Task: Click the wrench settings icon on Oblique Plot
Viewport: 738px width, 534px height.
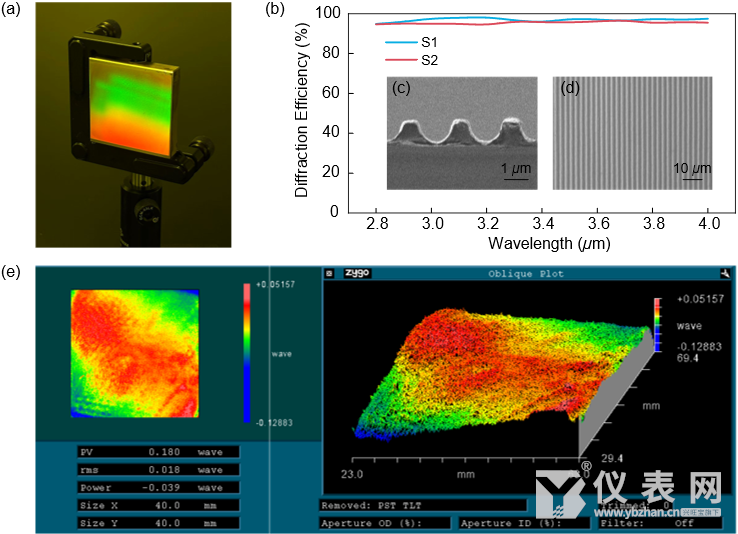Action: (x=725, y=272)
